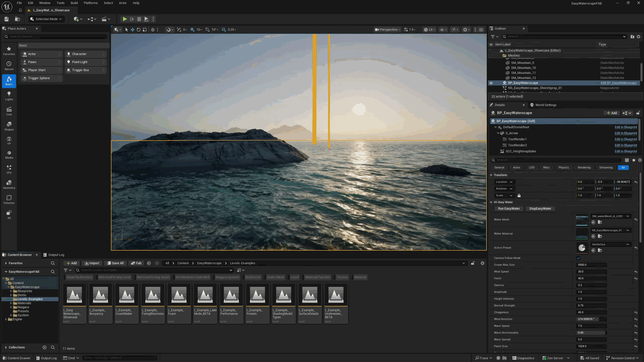This screenshot has width=644, height=362.
Task: Open Favorites category in Place Actors
Action: [x=9, y=51]
